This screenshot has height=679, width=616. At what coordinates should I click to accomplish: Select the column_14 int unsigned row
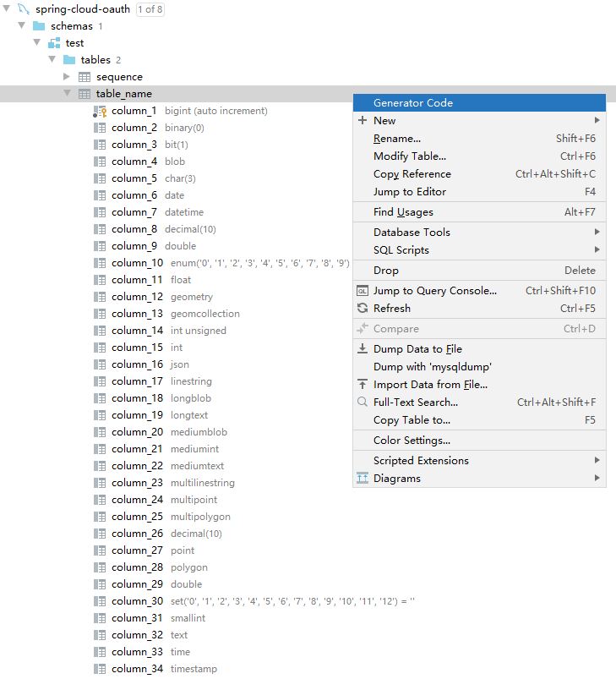pos(160,331)
